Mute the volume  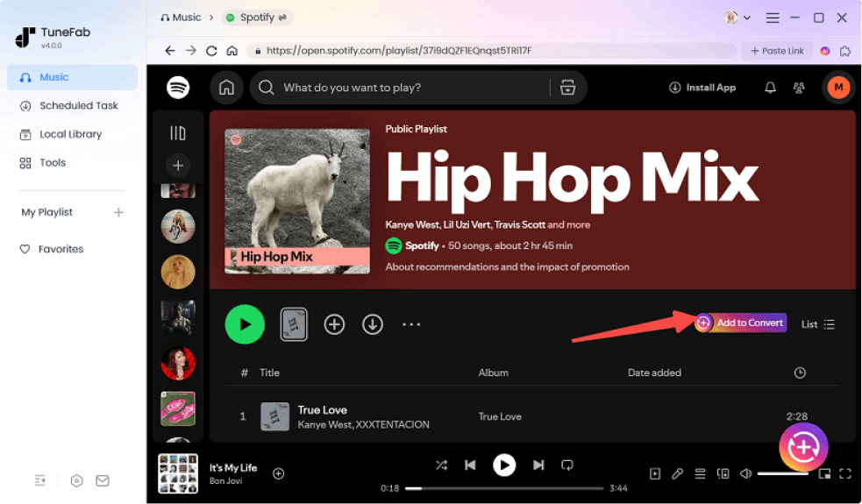(746, 474)
